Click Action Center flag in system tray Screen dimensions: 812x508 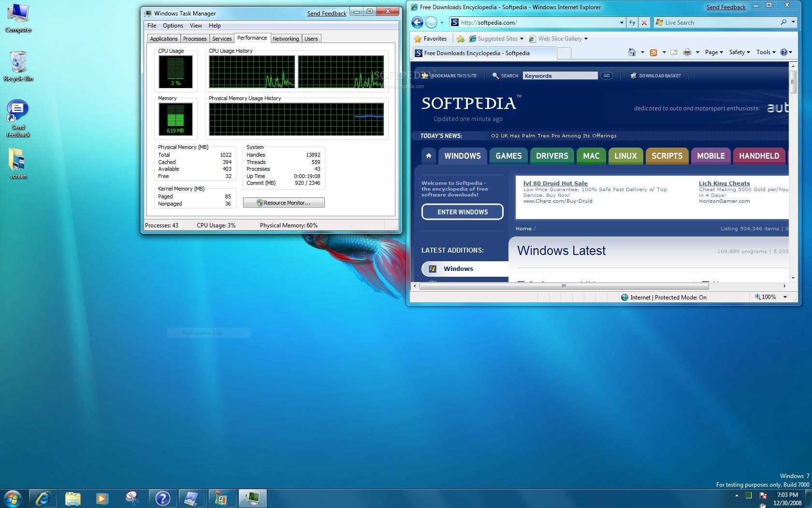(x=763, y=495)
